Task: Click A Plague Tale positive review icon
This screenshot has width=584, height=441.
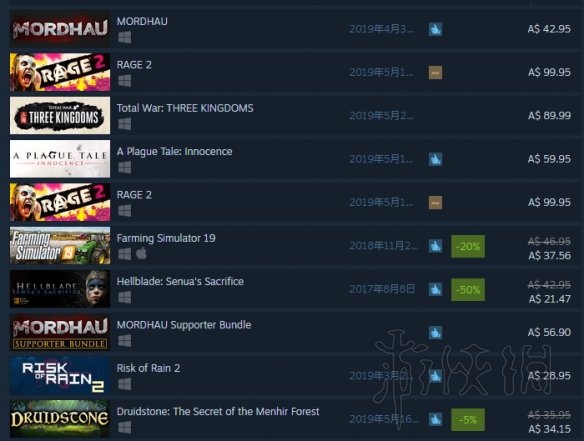Action: click(435, 159)
